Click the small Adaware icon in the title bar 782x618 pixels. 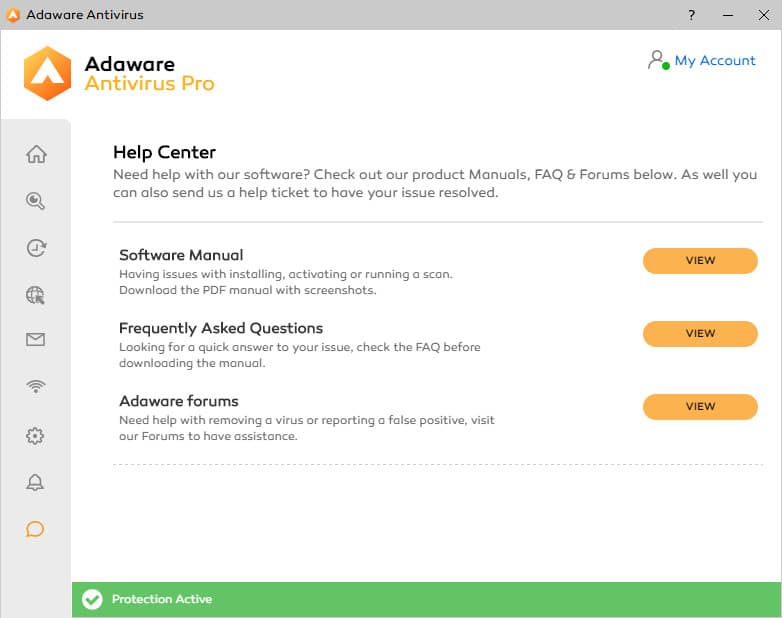[x=13, y=15]
